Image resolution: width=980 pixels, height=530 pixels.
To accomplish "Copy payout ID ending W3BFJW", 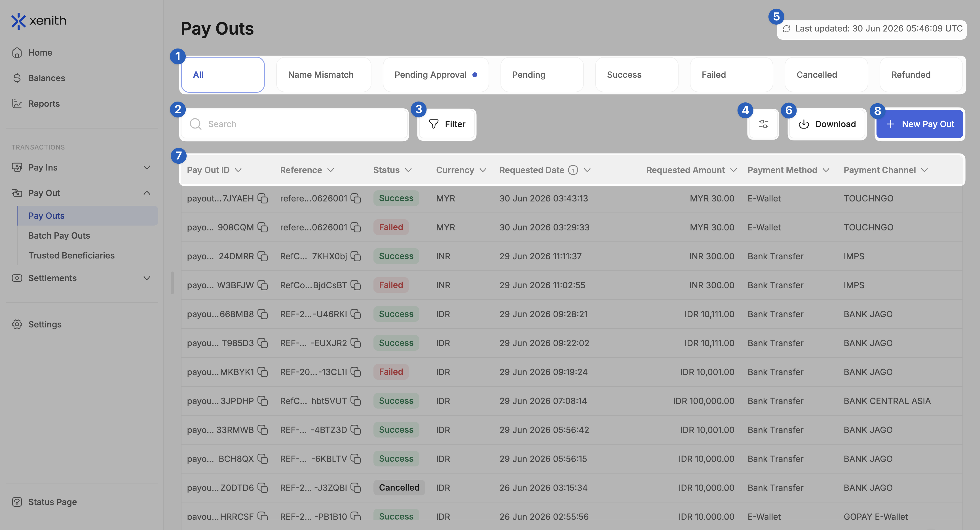I will tap(263, 285).
